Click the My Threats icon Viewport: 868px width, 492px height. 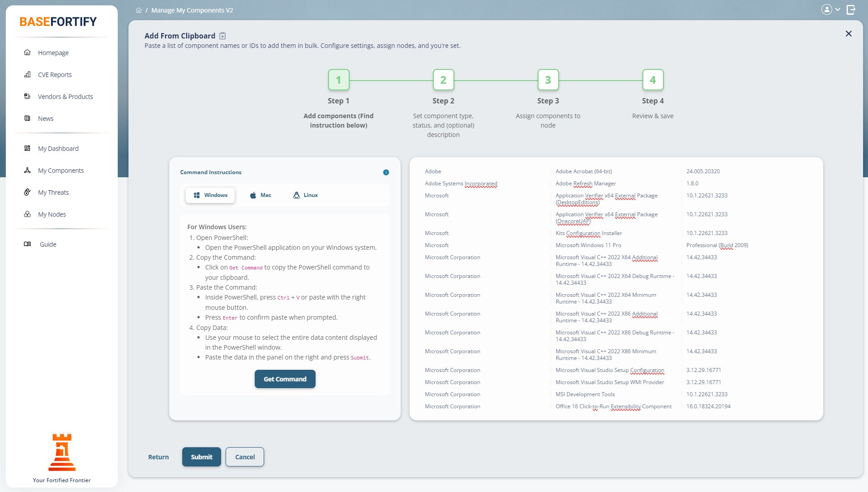click(27, 193)
